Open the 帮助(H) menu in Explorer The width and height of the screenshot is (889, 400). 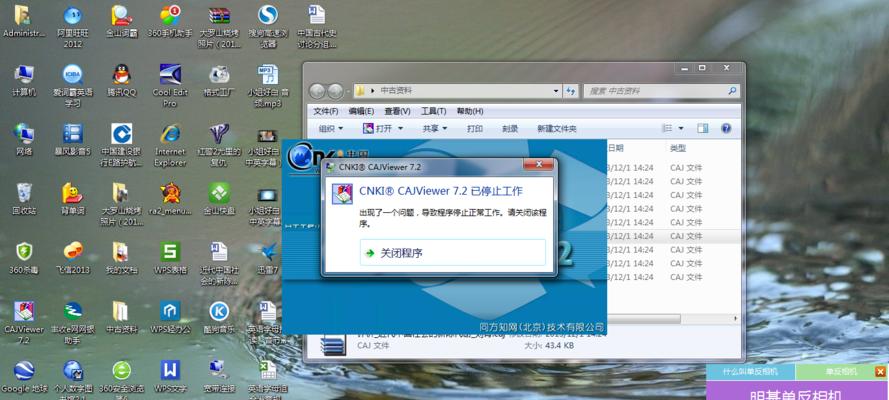(x=470, y=111)
